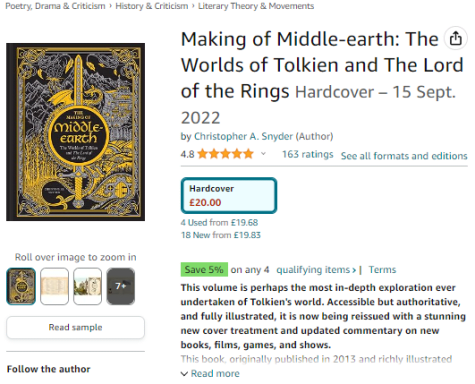475x384 pixels.
Task: View the 163 ratings link
Action: 307,154
